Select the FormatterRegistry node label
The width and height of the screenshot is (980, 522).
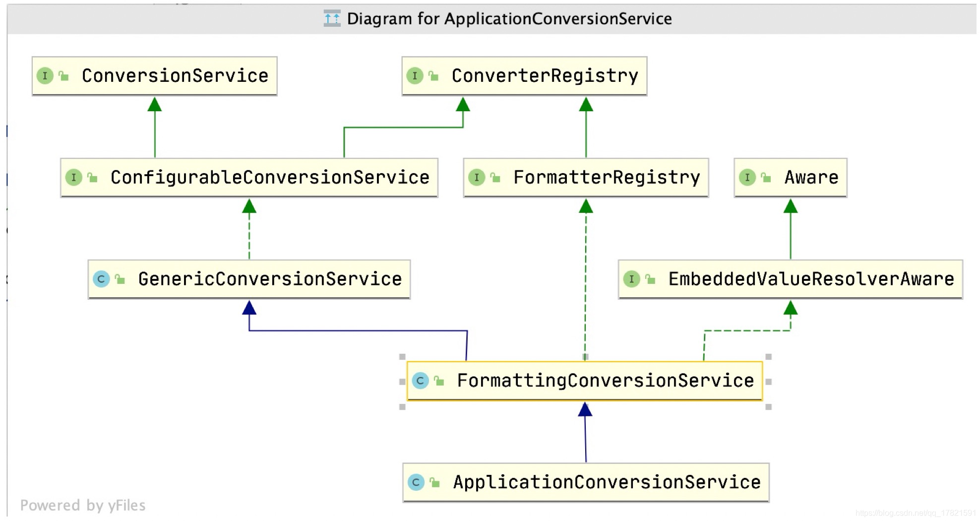607,177
